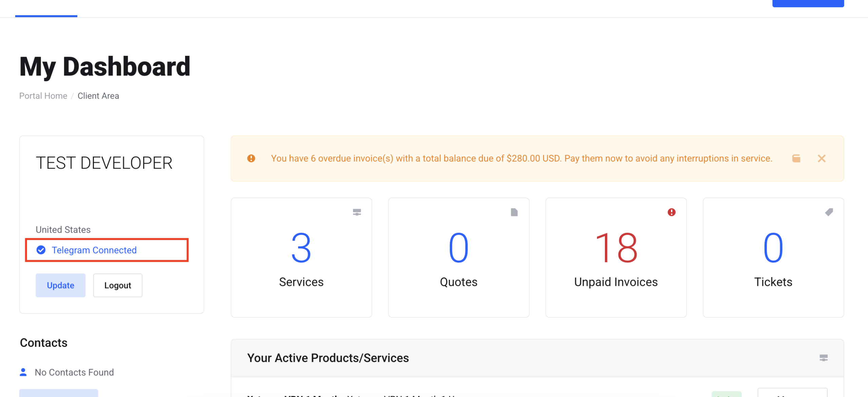
Task: Click the Your Active Products/Services heading
Action: 328,358
